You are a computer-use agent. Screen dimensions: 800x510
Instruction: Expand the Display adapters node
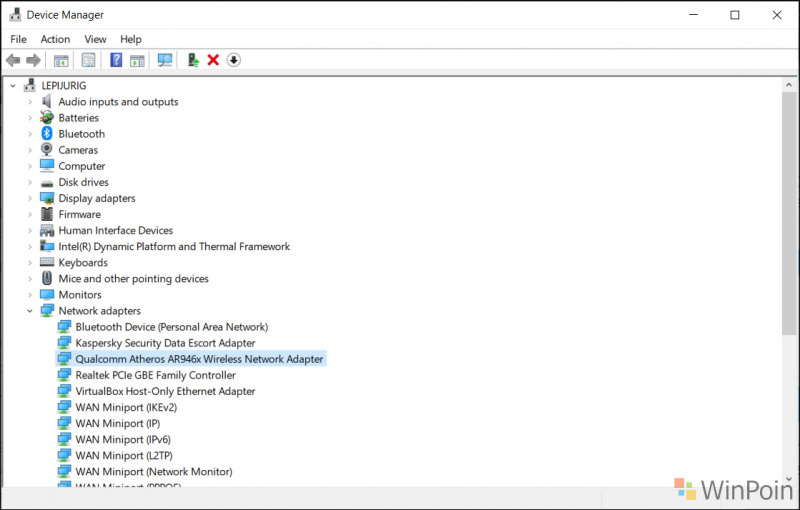(x=30, y=198)
